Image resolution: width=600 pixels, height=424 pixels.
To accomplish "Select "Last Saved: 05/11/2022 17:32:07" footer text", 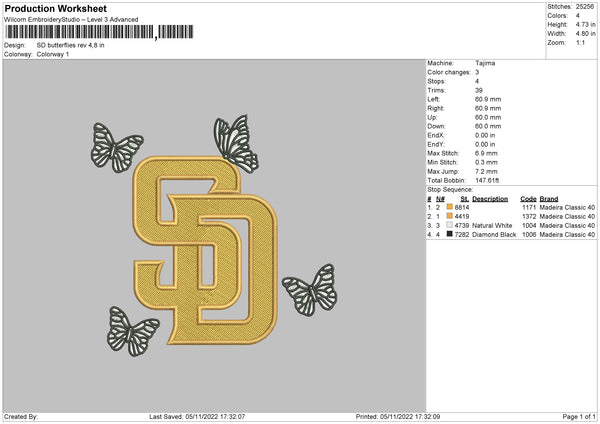I will (x=197, y=416).
